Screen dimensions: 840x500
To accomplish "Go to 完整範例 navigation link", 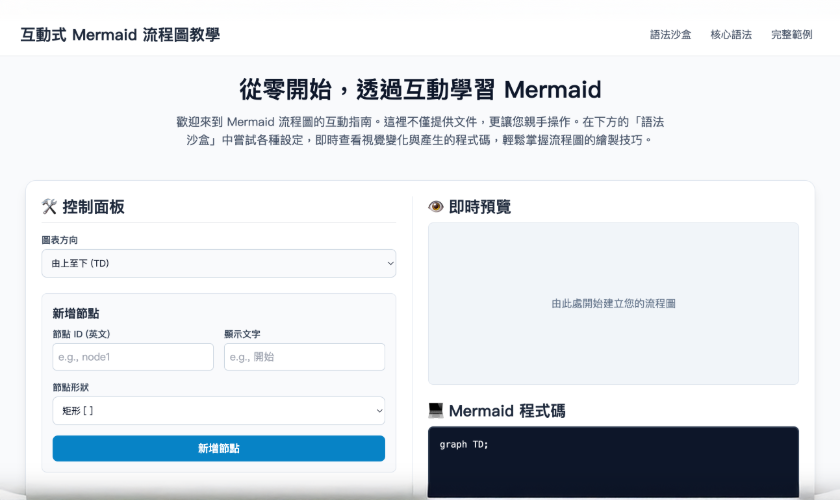I will (x=791, y=35).
